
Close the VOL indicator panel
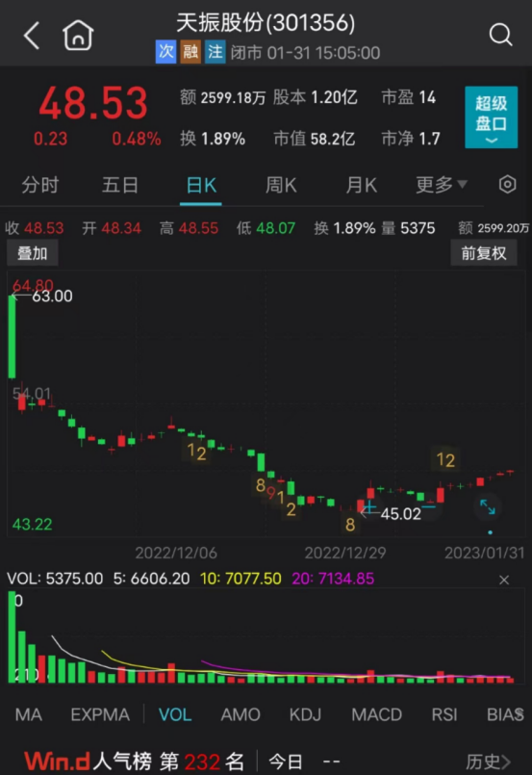(x=504, y=580)
